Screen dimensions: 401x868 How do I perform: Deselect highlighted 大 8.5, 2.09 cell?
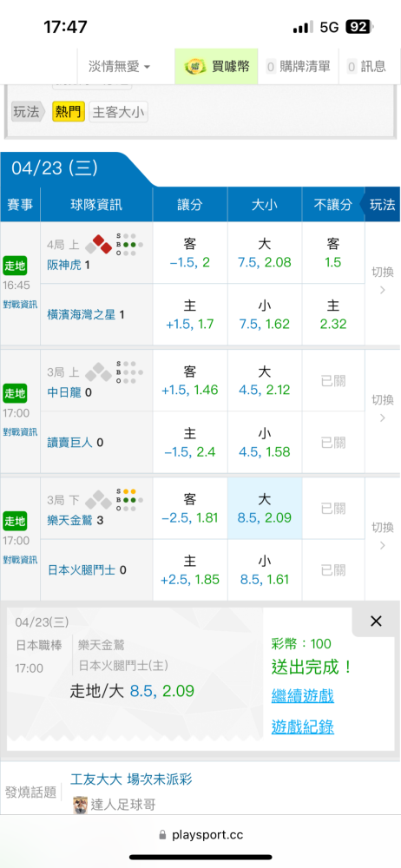[x=264, y=508]
